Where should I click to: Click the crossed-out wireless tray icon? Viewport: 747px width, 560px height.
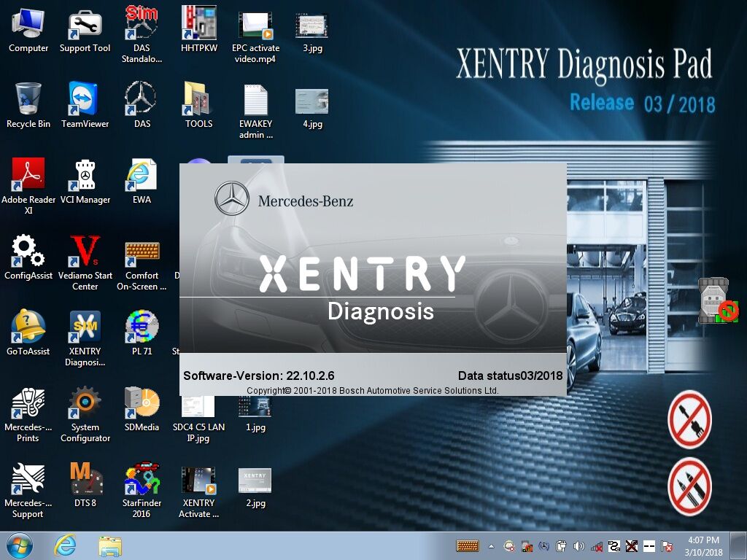(632, 546)
